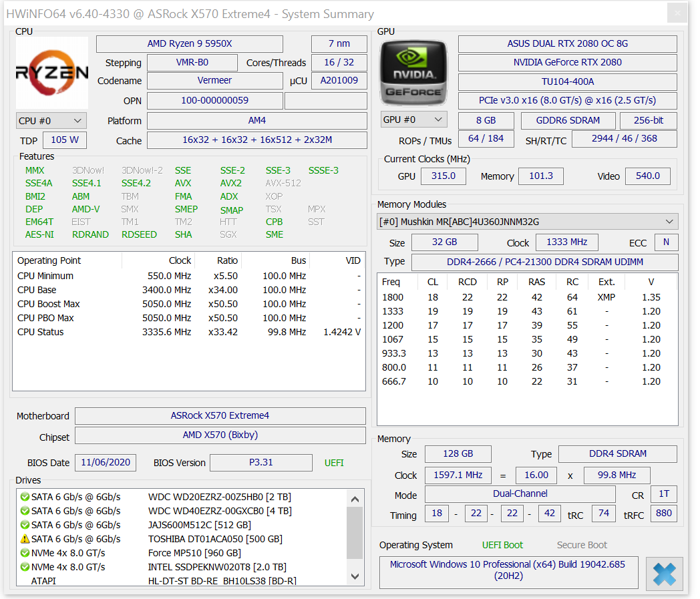Click the green status icon for INTEL SSDPEKNW020T8
Image resolution: width=700 pixels, height=599 pixels.
(x=25, y=567)
